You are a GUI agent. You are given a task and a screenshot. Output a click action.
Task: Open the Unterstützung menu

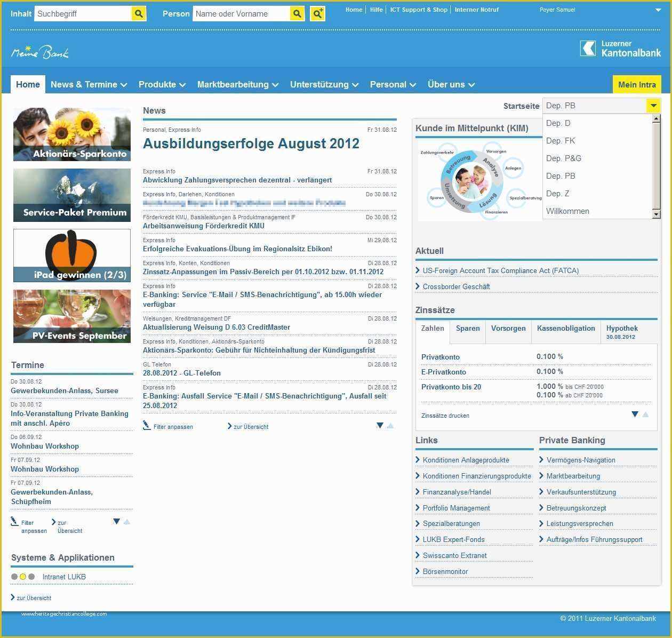[324, 84]
